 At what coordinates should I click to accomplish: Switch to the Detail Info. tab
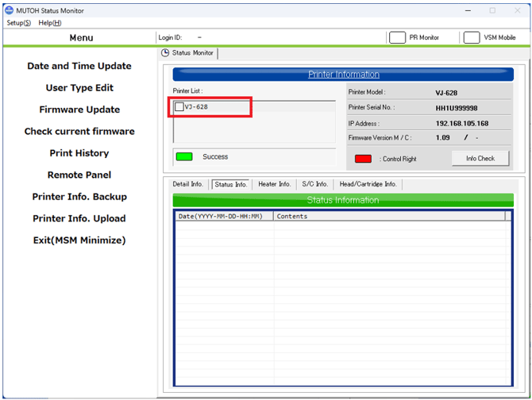click(188, 184)
